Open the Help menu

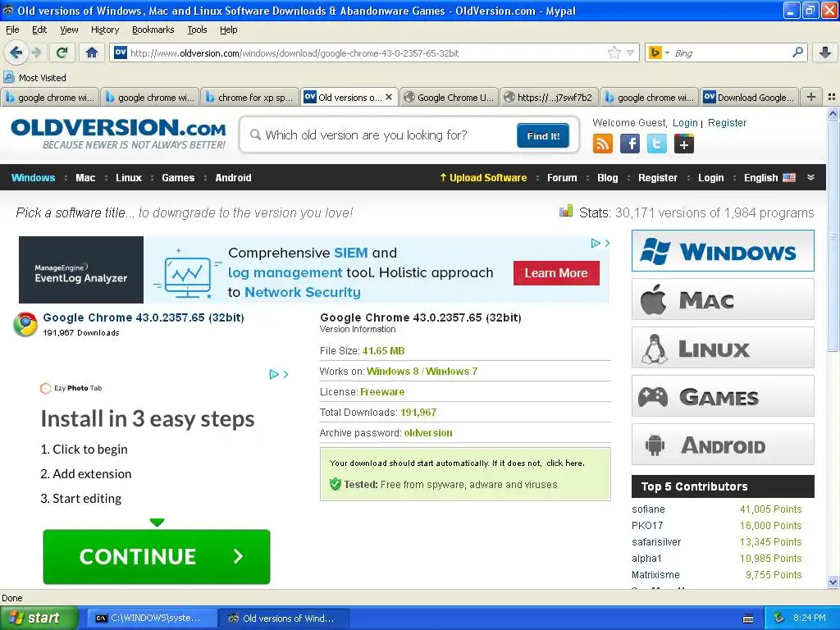(228, 30)
